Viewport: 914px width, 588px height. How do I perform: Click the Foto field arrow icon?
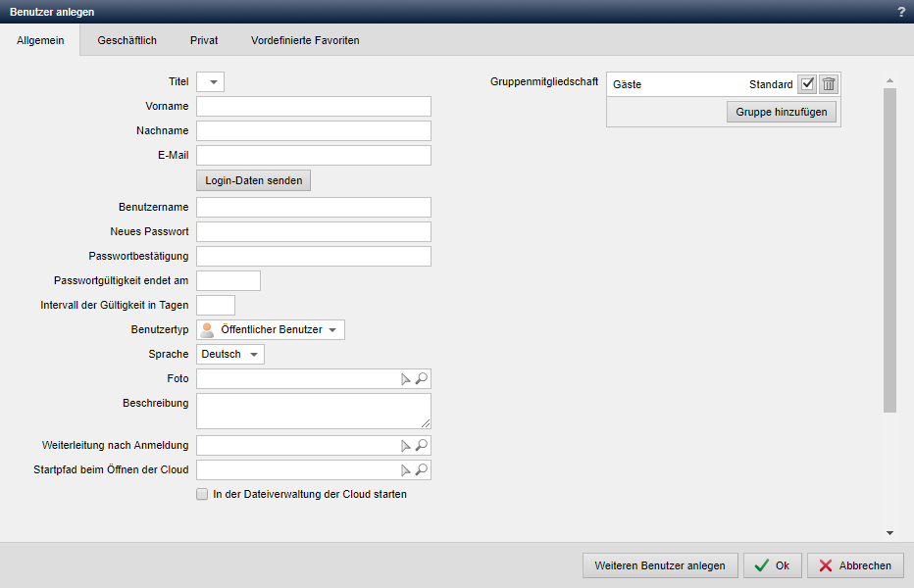pos(406,379)
